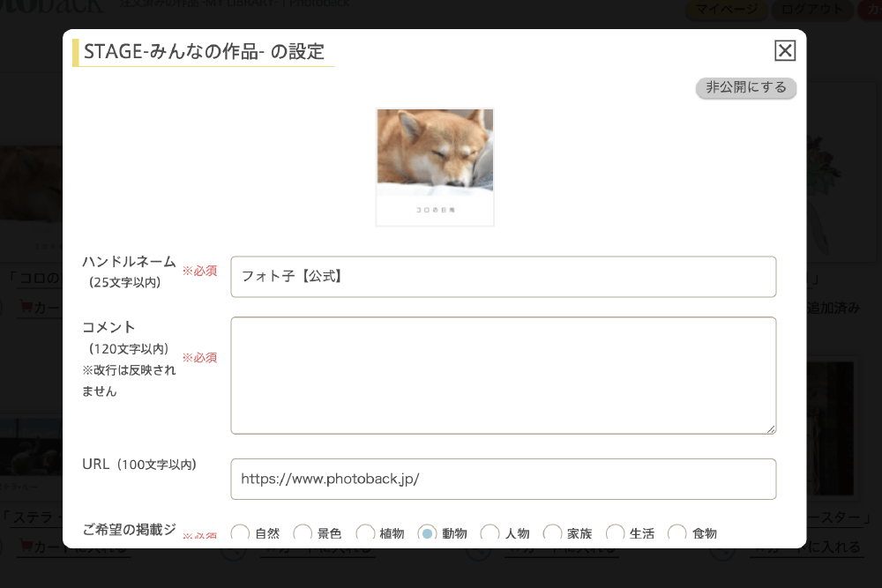Focus the ハンドルネーム input field
The height and width of the screenshot is (588, 882).
click(x=503, y=277)
